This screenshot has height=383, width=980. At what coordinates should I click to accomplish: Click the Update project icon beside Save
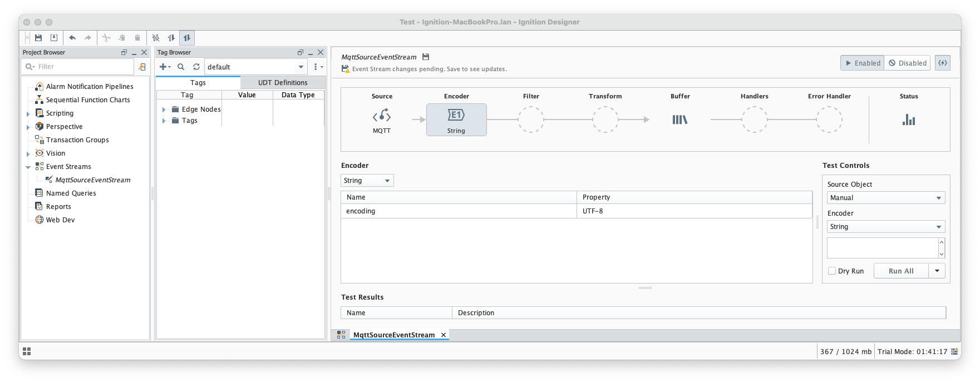click(54, 38)
